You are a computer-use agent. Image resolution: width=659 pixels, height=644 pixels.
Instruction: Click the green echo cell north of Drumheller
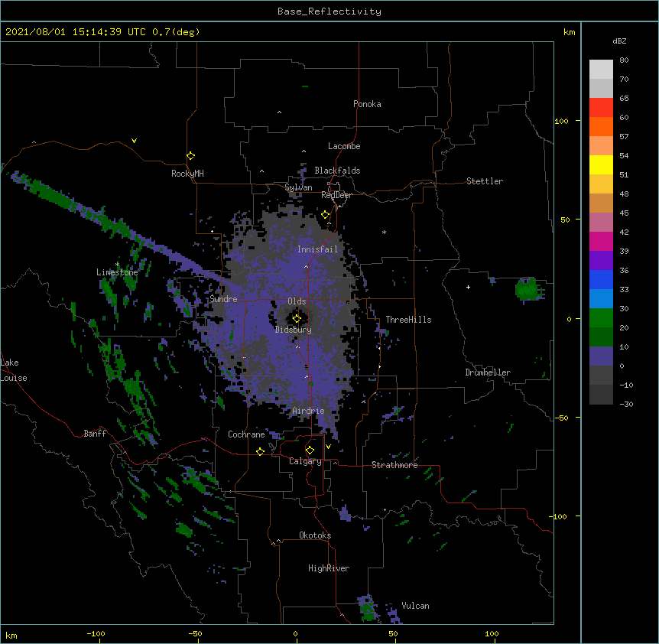(x=527, y=289)
